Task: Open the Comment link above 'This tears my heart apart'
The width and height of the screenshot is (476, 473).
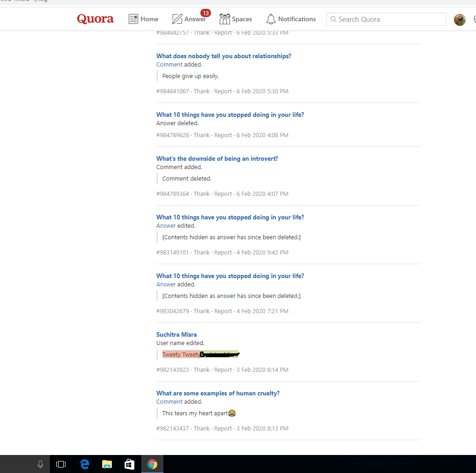Action: (x=169, y=401)
